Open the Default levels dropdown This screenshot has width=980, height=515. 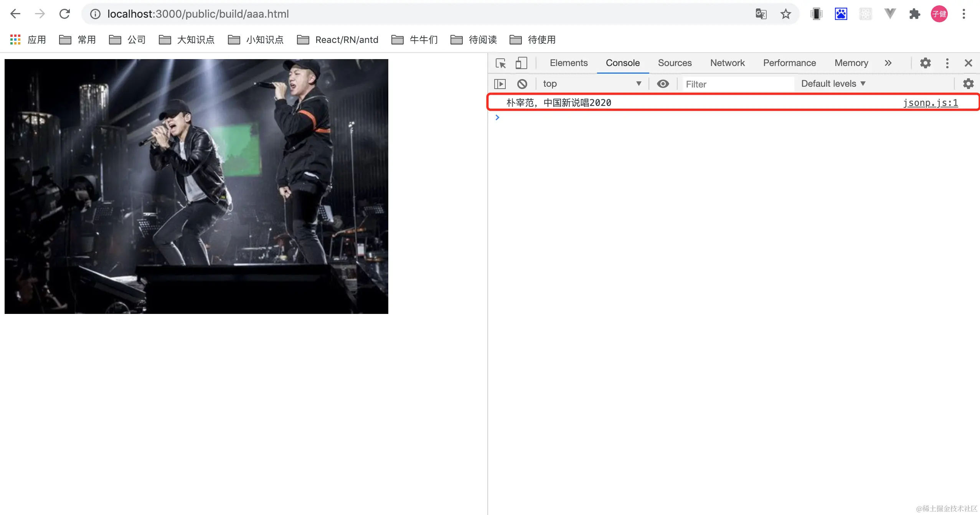pos(833,84)
